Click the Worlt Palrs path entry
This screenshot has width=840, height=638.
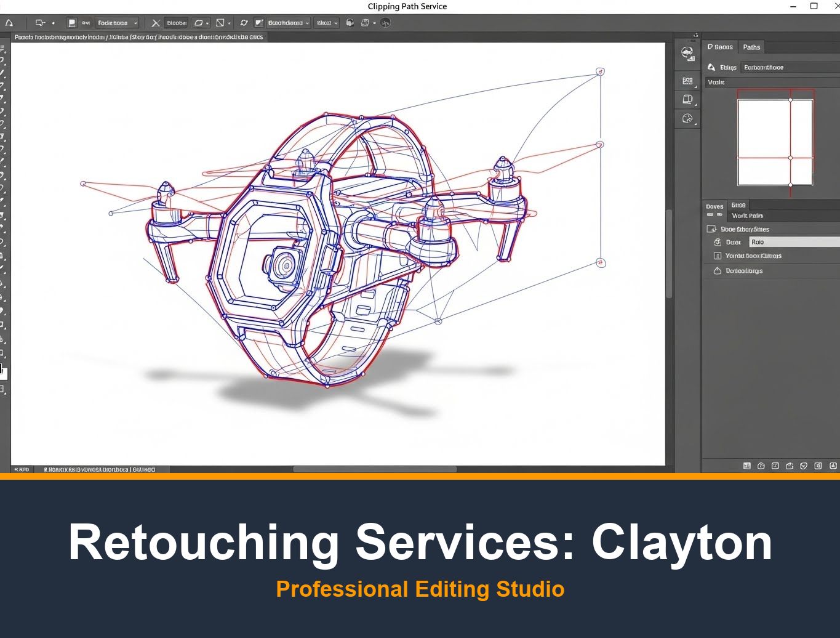point(747,216)
